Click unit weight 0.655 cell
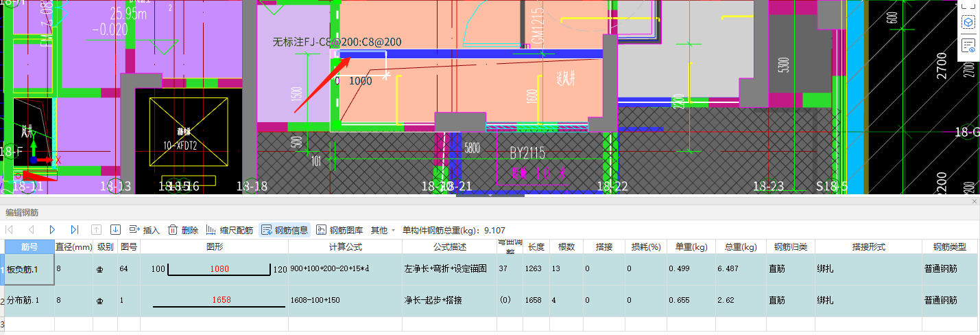980x335 pixels. [691, 301]
